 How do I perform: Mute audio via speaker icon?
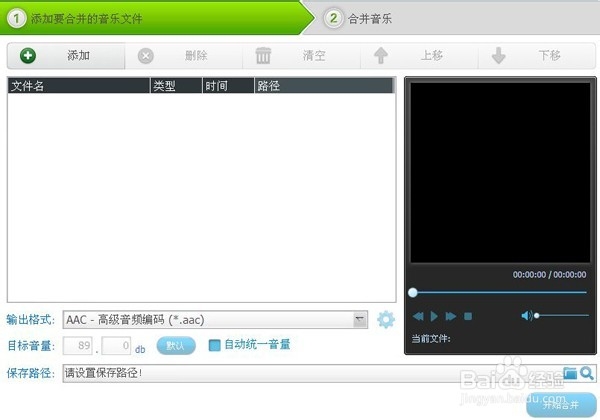pyautogui.click(x=527, y=316)
